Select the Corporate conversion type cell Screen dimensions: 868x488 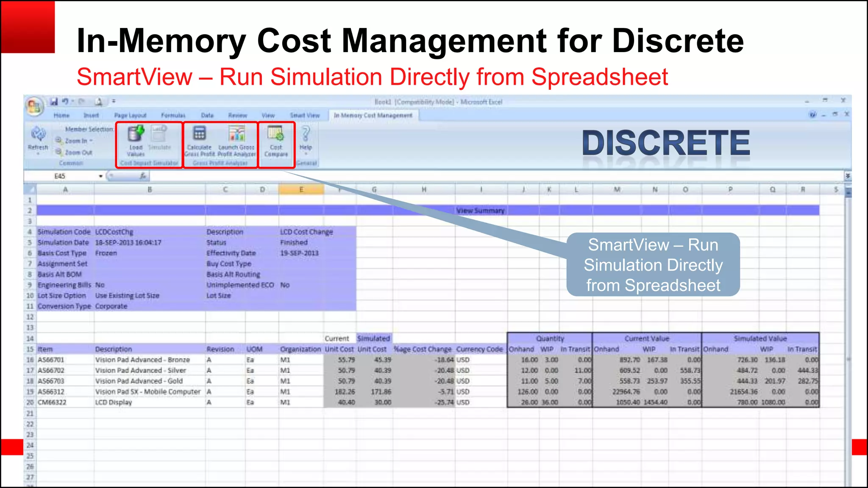point(150,306)
